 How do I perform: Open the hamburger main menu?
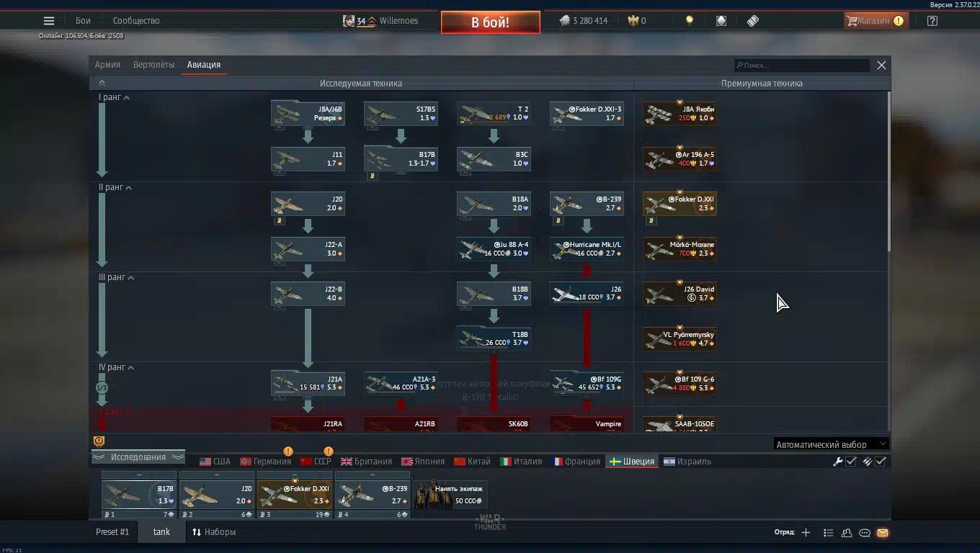click(49, 21)
